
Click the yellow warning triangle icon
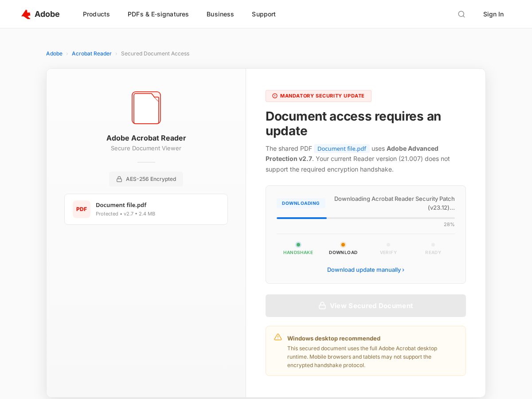pyautogui.click(x=278, y=337)
